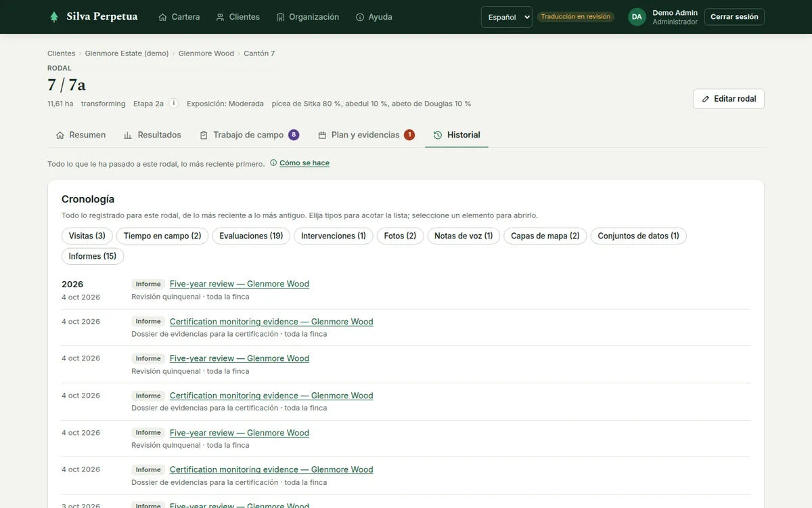This screenshot has width=812, height=508.
Task: Toggle the Informes (15) filter chip
Action: (93, 256)
